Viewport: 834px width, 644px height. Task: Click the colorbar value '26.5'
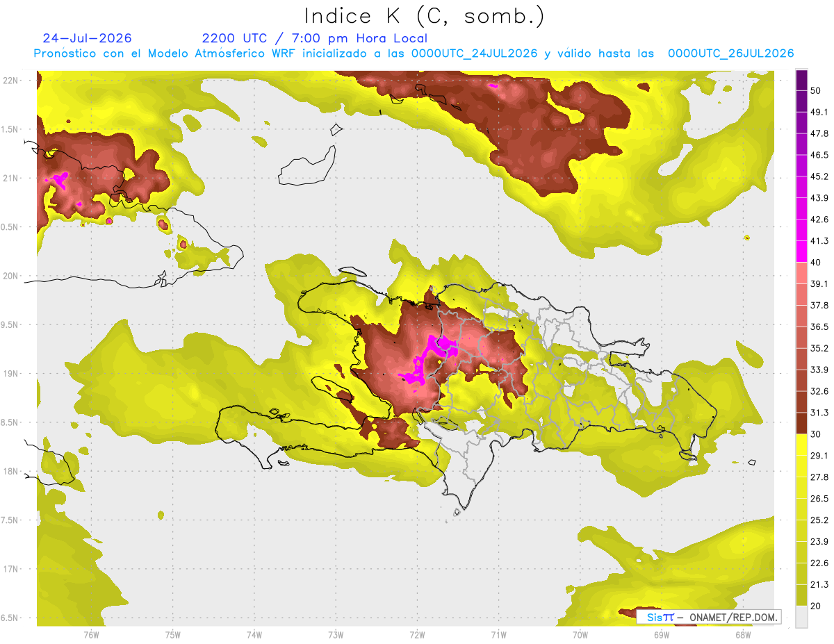tap(818, 499)
